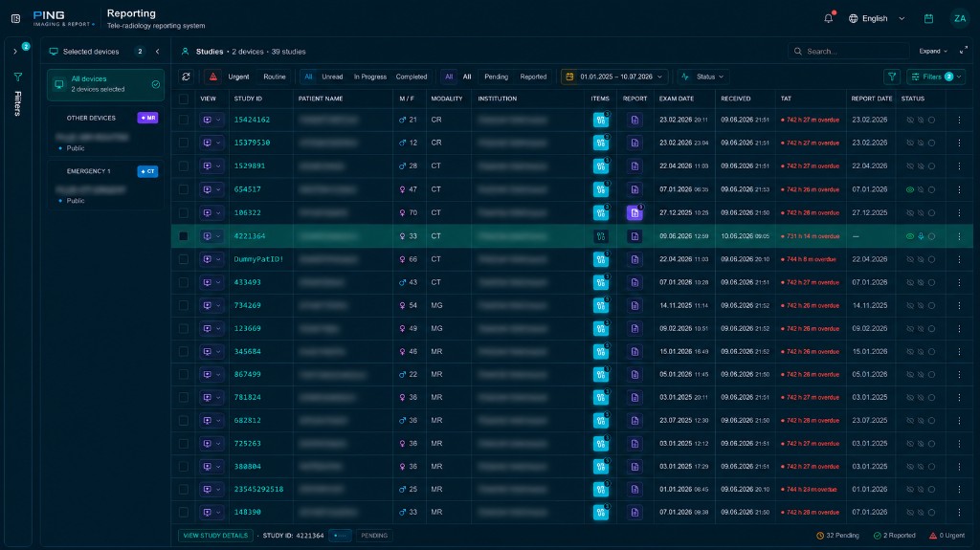Sort by the EXAM DATE column header

tap(677, 99)
